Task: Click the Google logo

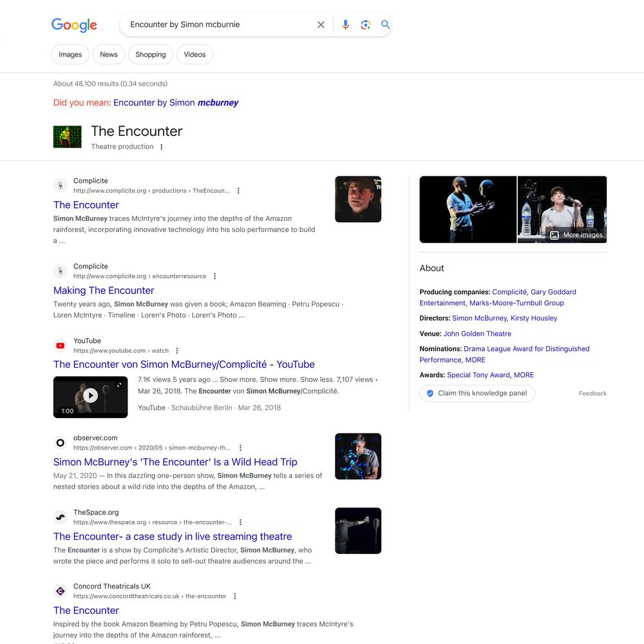Action: (74, 24)
